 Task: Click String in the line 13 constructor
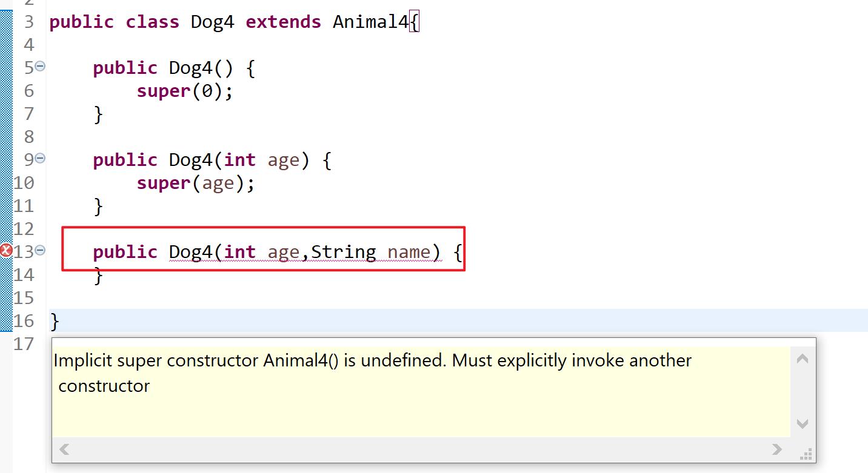coord(343,251)
